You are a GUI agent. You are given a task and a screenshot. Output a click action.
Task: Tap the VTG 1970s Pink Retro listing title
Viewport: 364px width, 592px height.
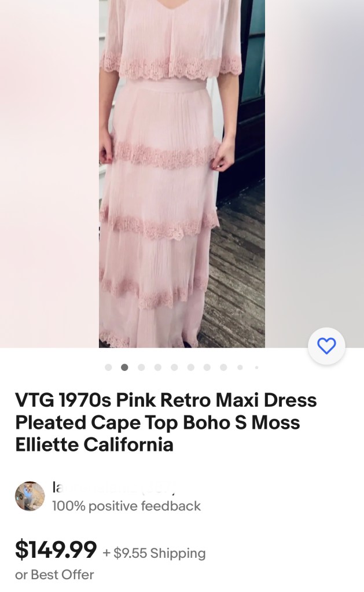point(166,422)
